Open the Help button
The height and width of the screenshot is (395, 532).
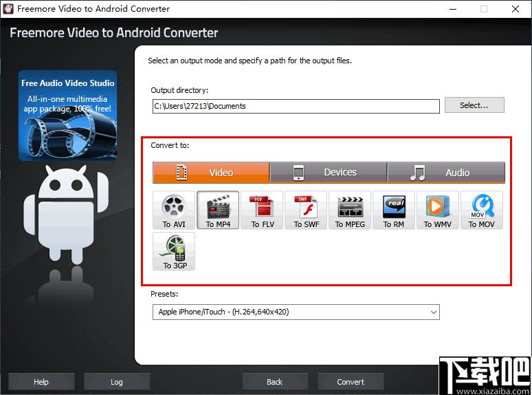tap(41, 382)
